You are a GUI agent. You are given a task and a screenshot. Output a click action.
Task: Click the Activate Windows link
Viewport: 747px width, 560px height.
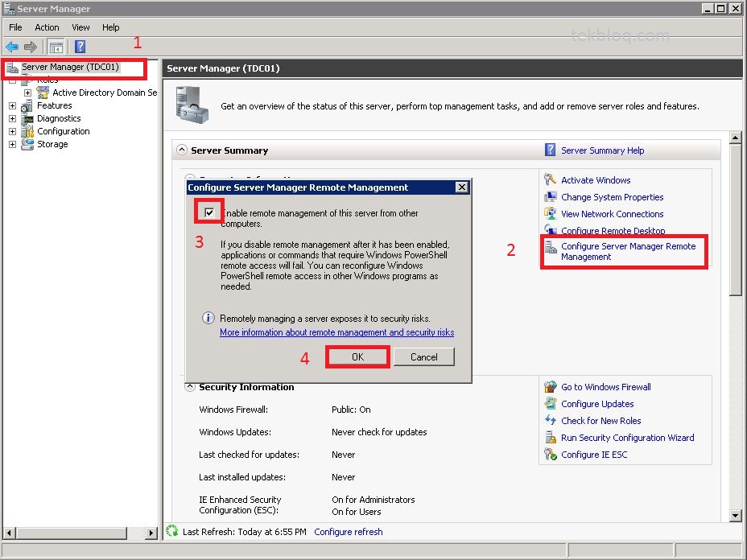pos(596,180)
